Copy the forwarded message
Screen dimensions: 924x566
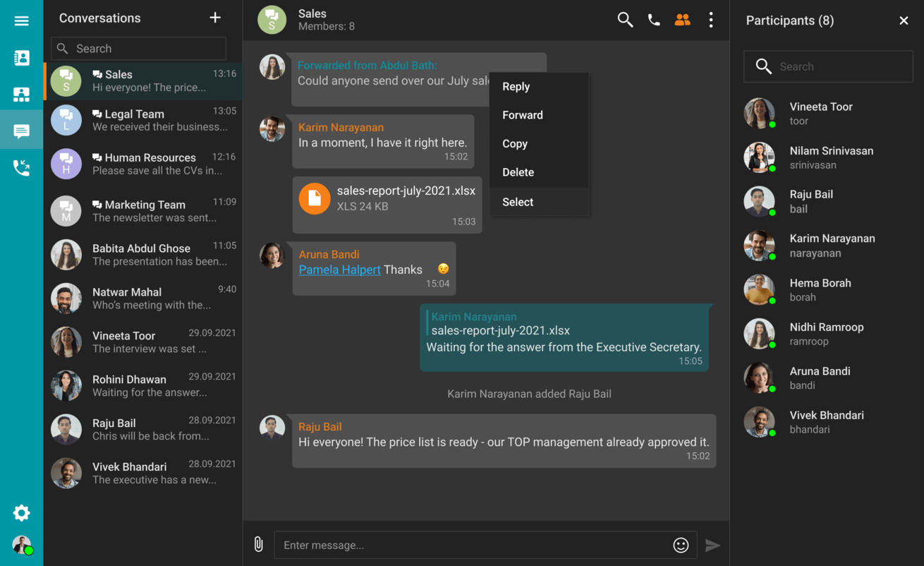[514, 143]
